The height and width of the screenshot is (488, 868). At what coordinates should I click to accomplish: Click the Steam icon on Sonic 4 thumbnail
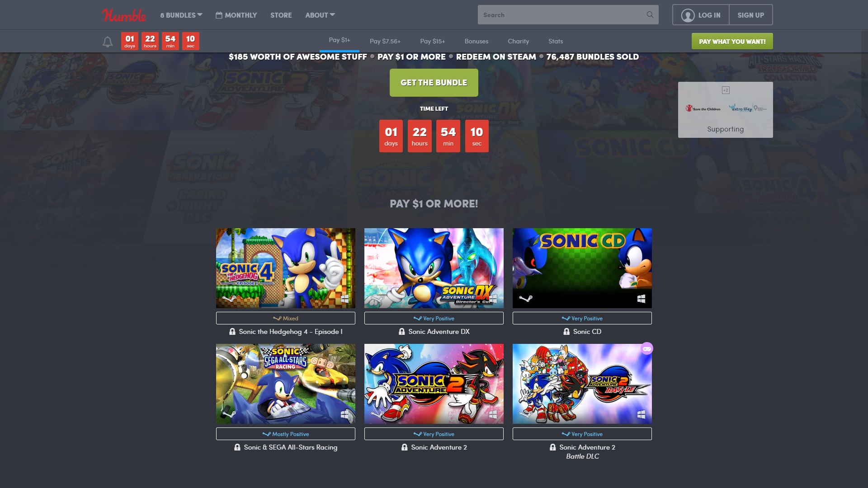click(x=229, y=299)
